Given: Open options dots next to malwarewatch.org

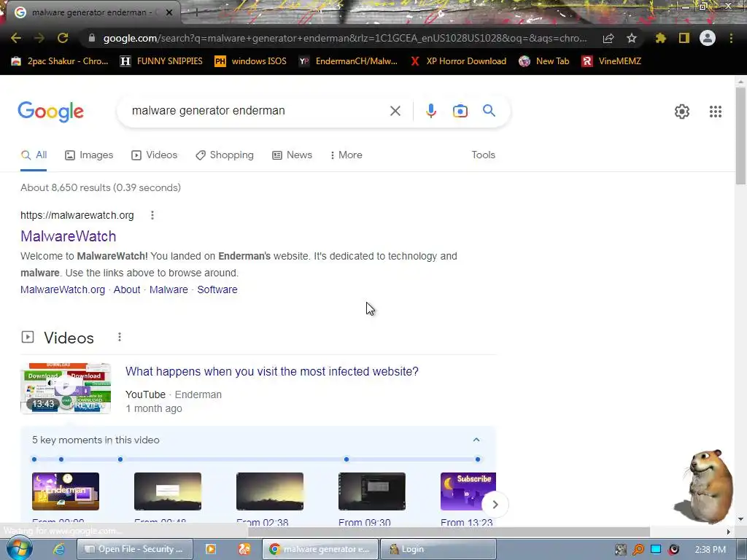Looking at the screenshot, I should pyautogui.click(x=152, y=215).
